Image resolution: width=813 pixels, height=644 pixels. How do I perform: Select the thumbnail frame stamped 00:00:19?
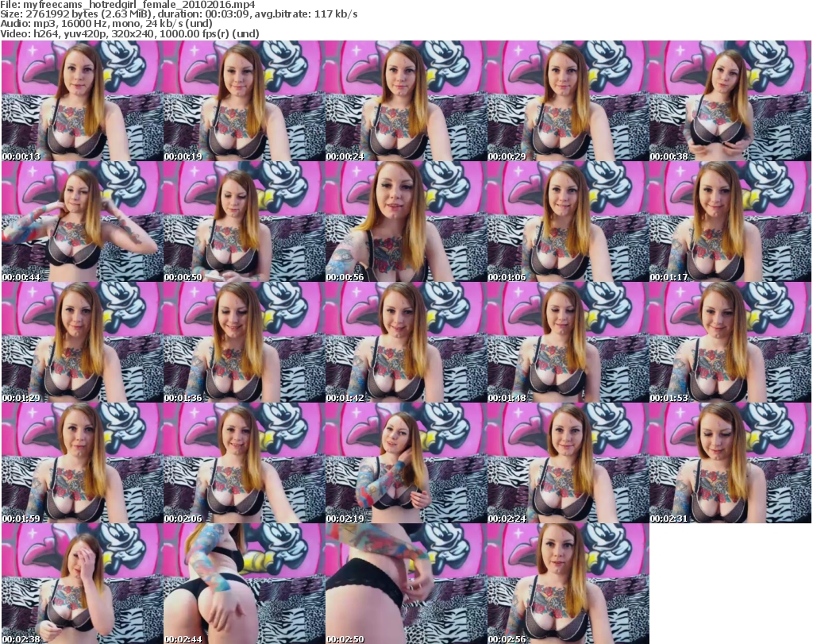[245, 101]
